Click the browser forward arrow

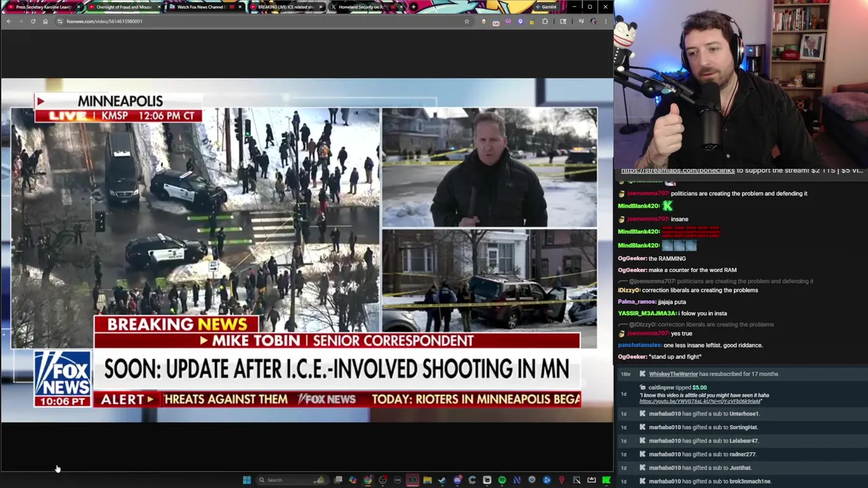tap(21, 21)
